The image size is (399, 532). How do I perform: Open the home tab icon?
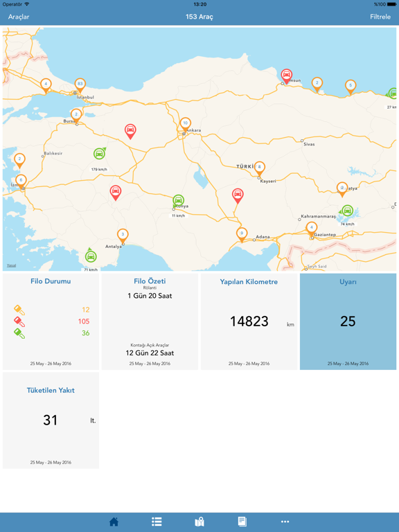pyautogui.click(x=114, y=522)
